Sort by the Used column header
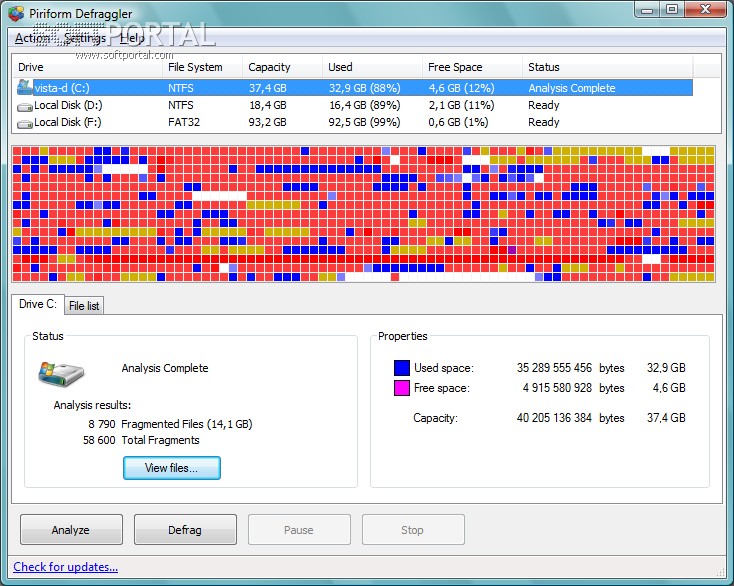The width and height of the screenshot is (734, 586). (x=372, y=67)
